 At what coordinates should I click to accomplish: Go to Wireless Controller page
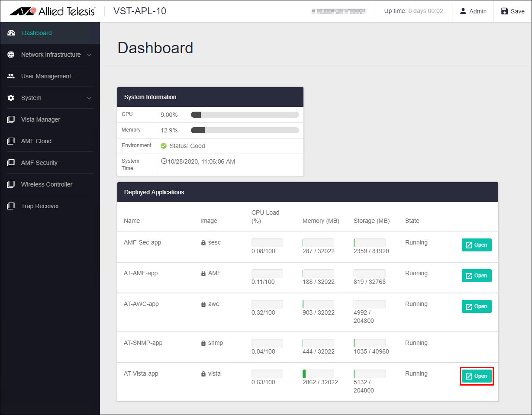47,184
